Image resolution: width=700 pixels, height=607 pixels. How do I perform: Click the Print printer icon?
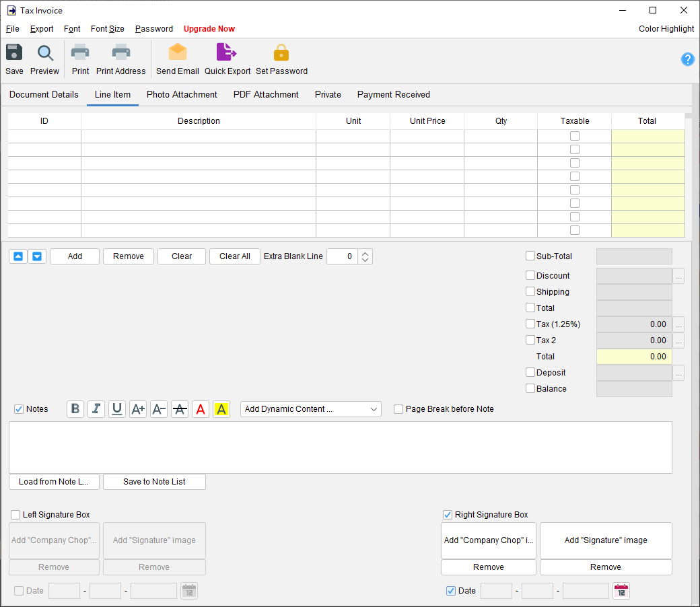(80, 52)
